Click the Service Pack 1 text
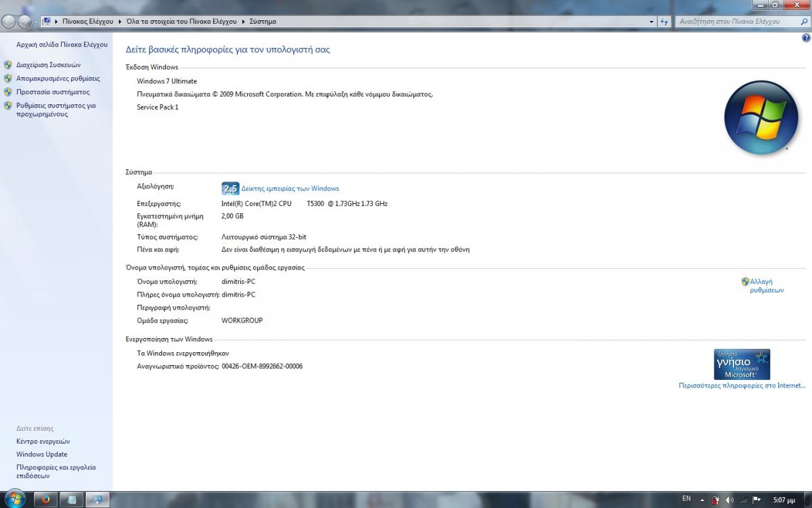Viewport: 812px width, 508px height. [158, 107]
